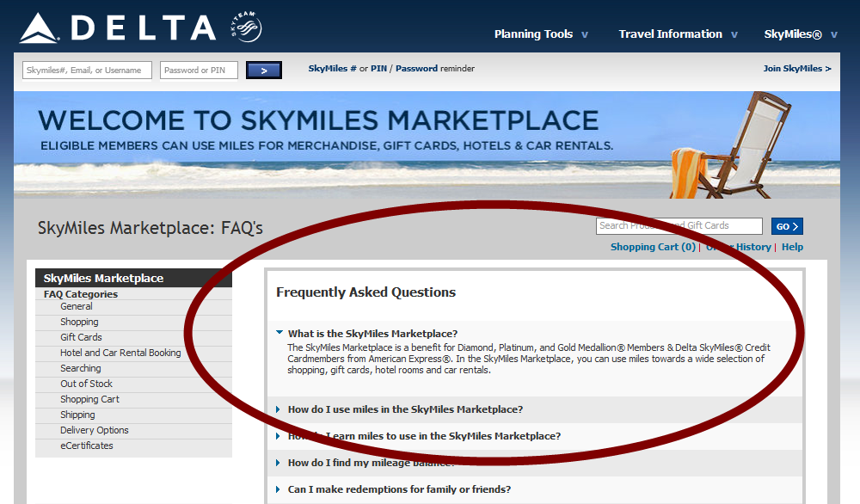Expand 'How do I use miles' question
Screen dimensions: 860x504
(x=404, y=409)
